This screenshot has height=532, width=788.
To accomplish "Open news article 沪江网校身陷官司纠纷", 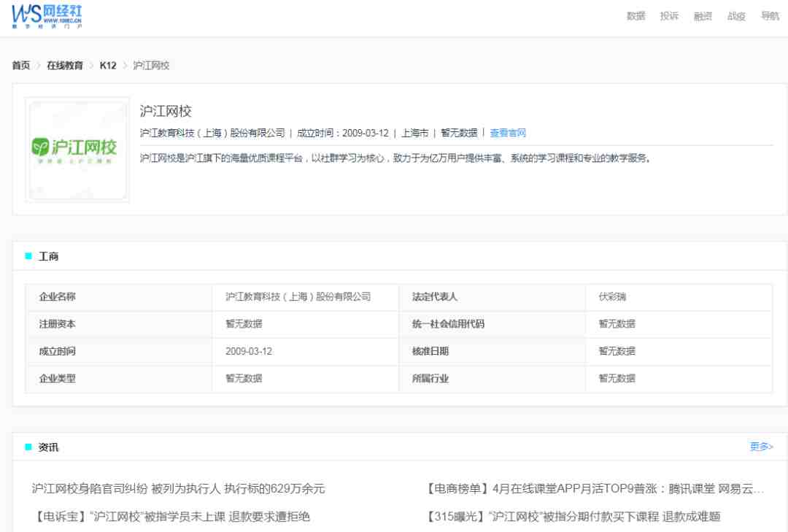I will pyautogui.click(x=179, y=488).
